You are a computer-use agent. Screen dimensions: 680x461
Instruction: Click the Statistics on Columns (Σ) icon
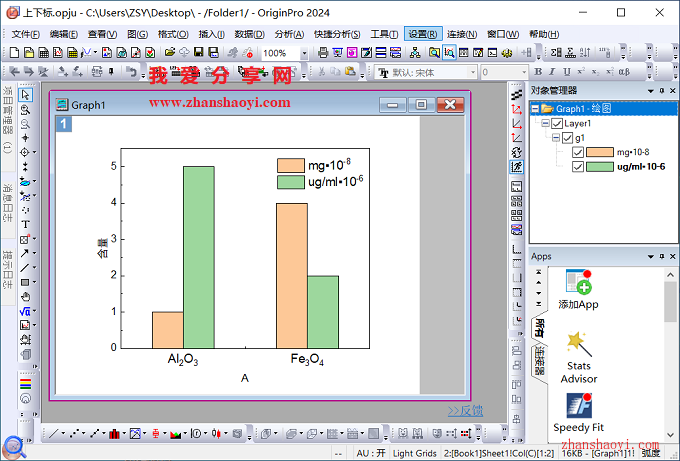tap(556, 53)
